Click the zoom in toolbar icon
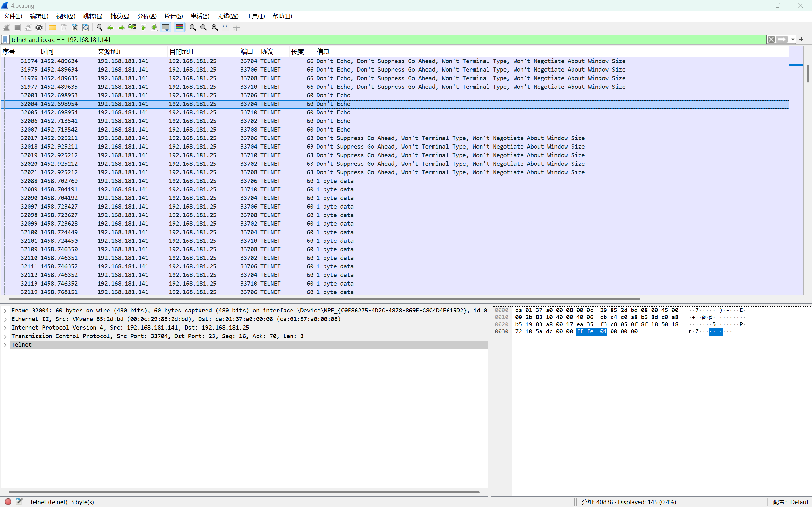 tap(193, 28)
